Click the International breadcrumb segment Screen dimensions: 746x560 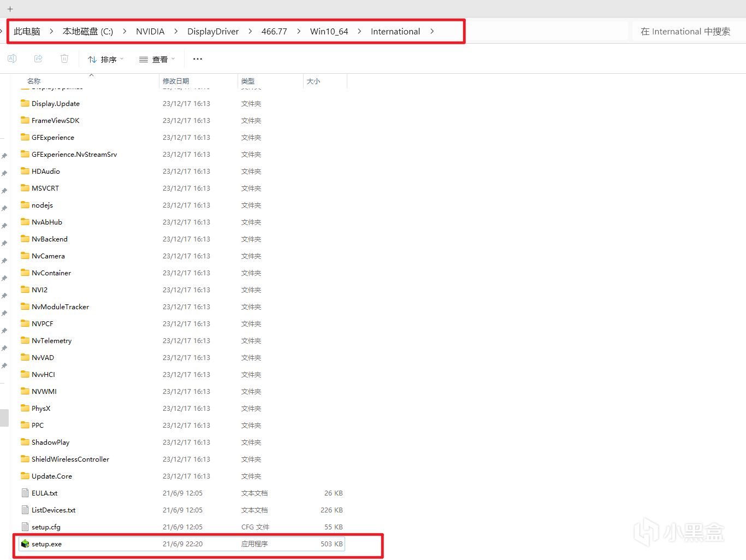[395, 31]
